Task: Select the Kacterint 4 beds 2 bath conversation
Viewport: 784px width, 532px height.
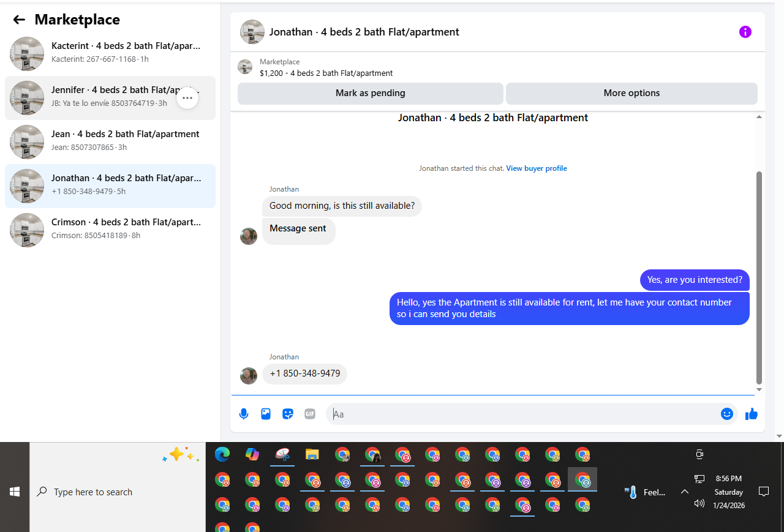Action: [x=110, y=54]
